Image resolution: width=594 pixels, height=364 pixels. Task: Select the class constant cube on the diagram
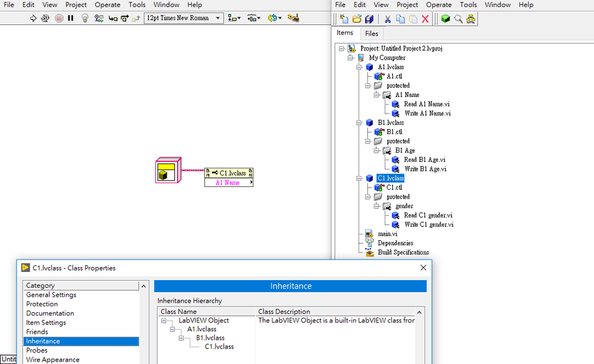[x=168, y=170]
